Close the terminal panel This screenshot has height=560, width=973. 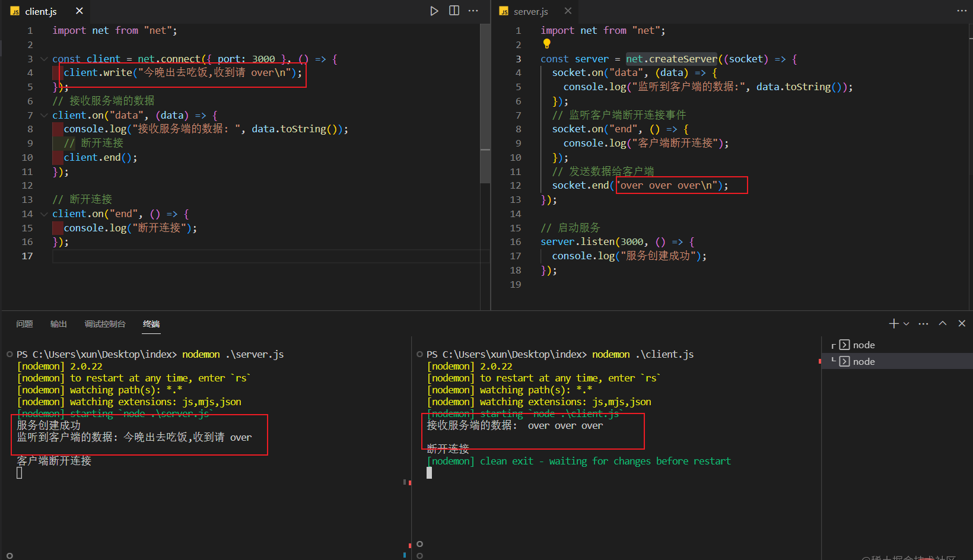tap(962, 323)
